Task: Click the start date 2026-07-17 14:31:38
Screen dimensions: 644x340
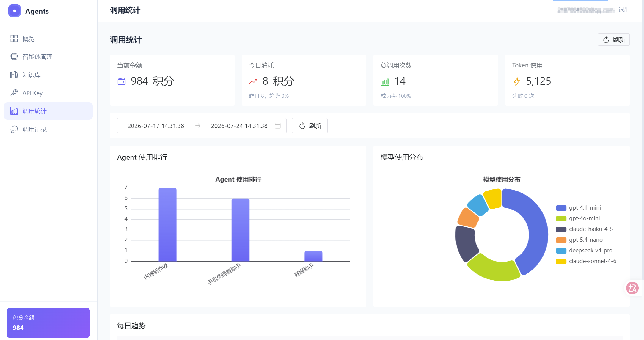Action: [x=156, y=126]
